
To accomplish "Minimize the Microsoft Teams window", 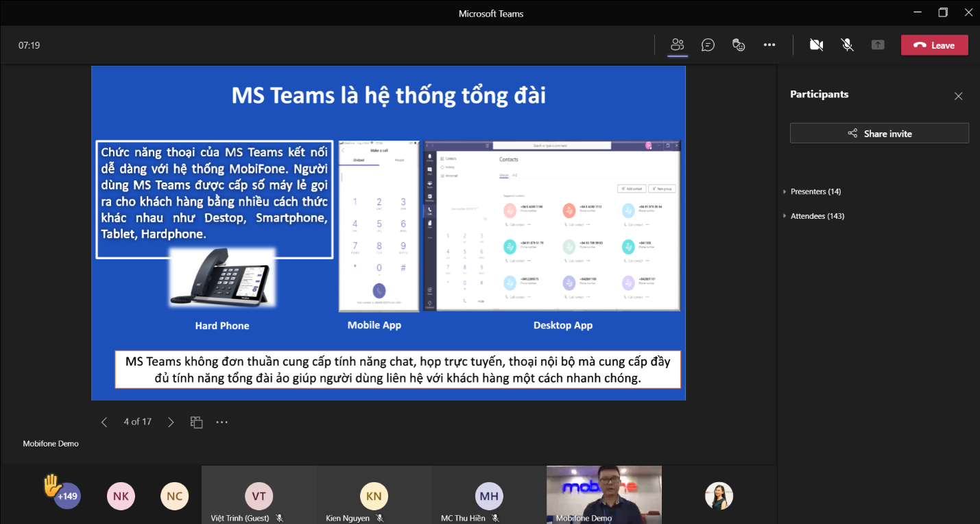I will 917,12.
